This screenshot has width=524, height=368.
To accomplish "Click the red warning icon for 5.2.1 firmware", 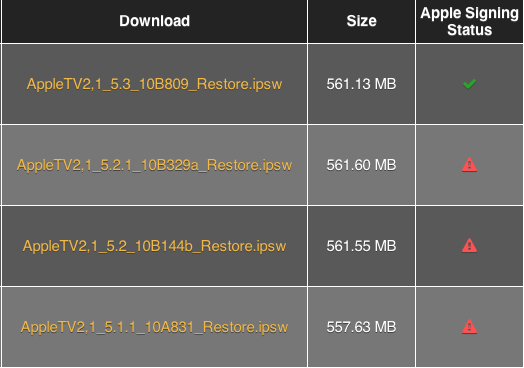I will coord(469,165).
